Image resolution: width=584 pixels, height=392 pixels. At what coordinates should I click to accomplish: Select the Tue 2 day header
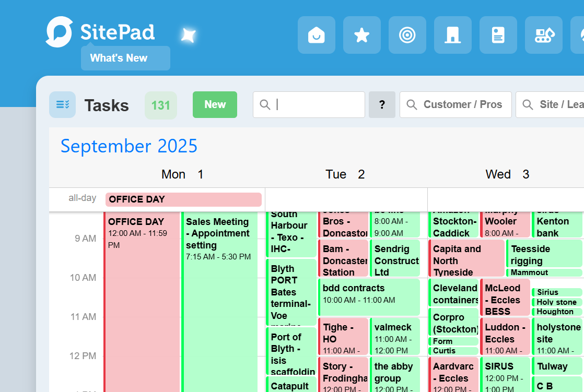[x=345, y=174]
